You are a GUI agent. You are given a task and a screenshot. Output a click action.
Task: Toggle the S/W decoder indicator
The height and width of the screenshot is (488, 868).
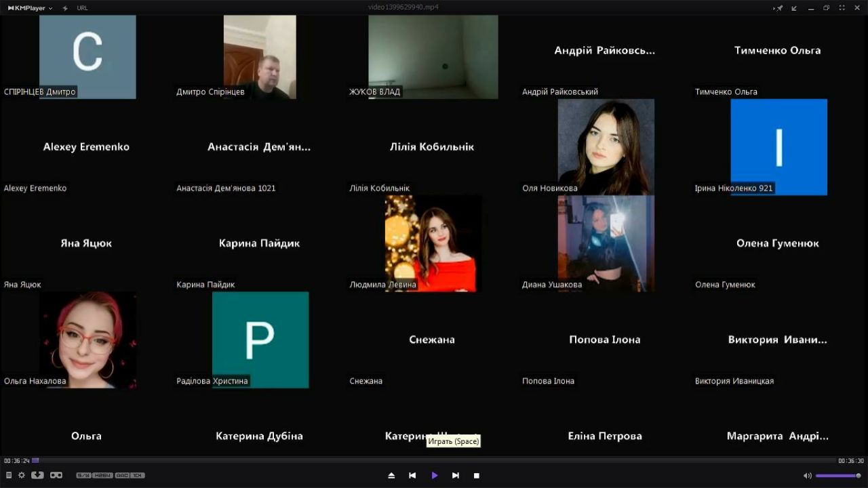[x=83, y=476]
